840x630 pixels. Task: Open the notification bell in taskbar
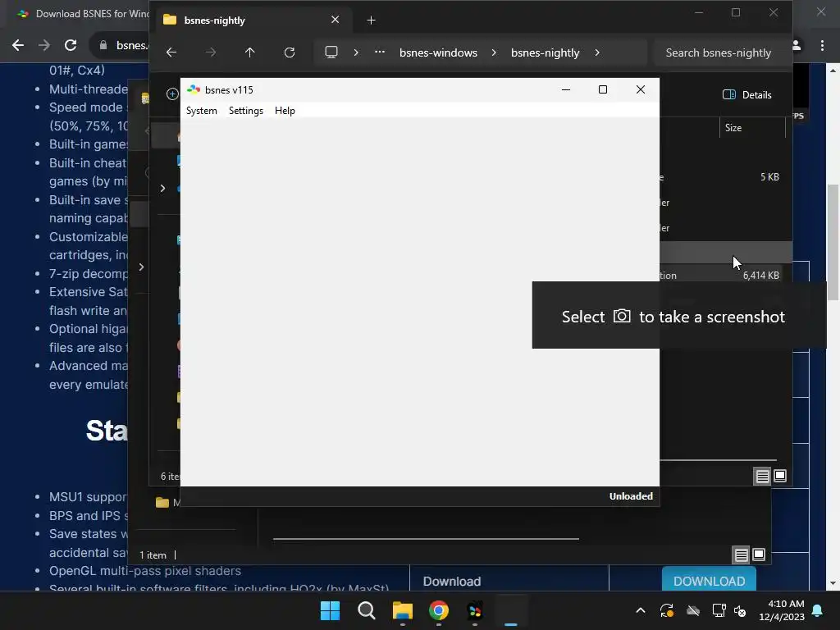coord(818,610)
